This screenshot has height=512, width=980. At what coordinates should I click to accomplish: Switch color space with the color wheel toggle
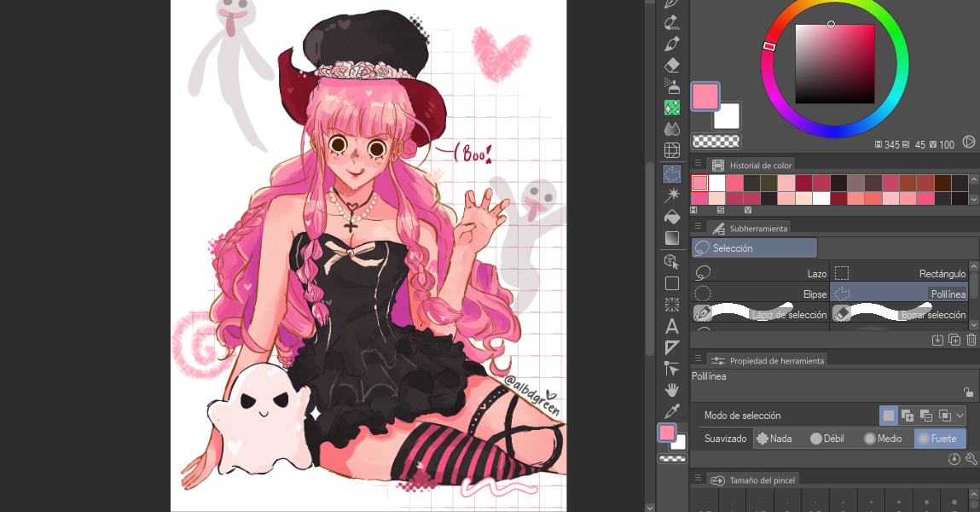(x=969, y=142)
